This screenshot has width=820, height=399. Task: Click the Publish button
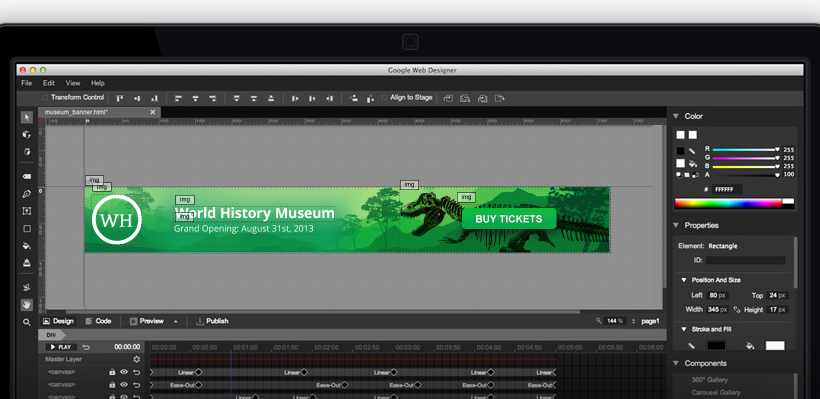click(212, 321)
